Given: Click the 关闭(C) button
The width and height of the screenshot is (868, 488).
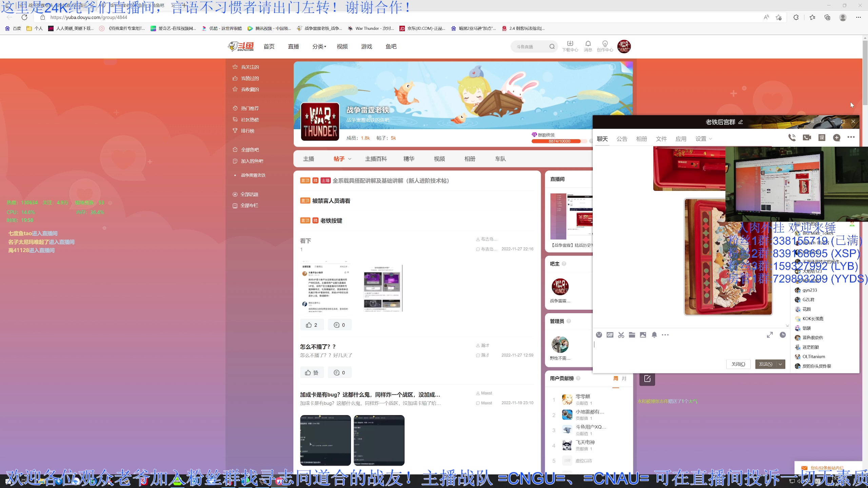Looking at the screenshot, I should click(x=738, y=364).
